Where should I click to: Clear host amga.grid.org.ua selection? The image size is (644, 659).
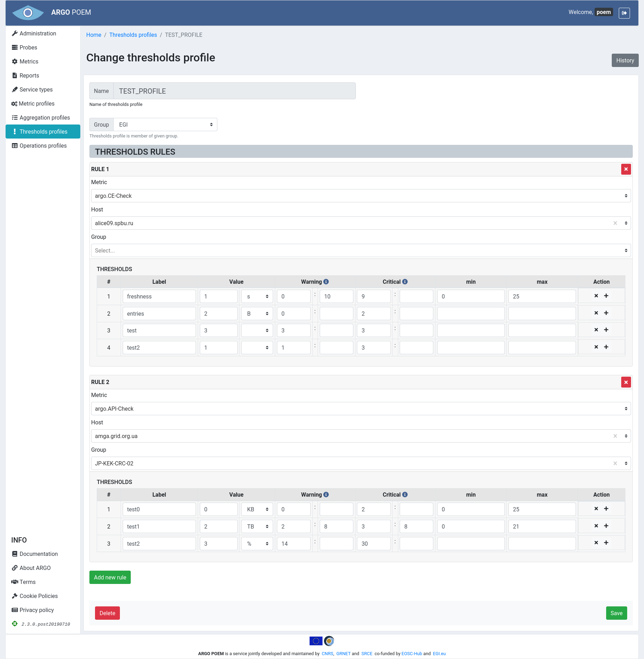tap(615, 436)
